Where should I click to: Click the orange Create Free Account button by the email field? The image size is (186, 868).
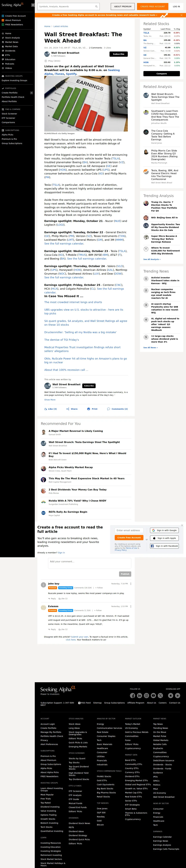click(x=129, y=537)
